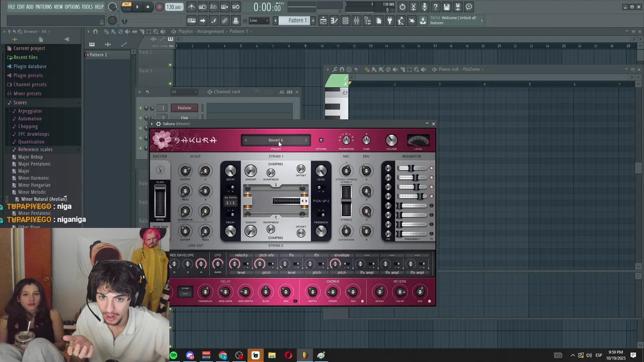Open the ptch whl modulation source dropdown
Image resolution: width=644 pixels, height=362 pixels.
(266, 255)
